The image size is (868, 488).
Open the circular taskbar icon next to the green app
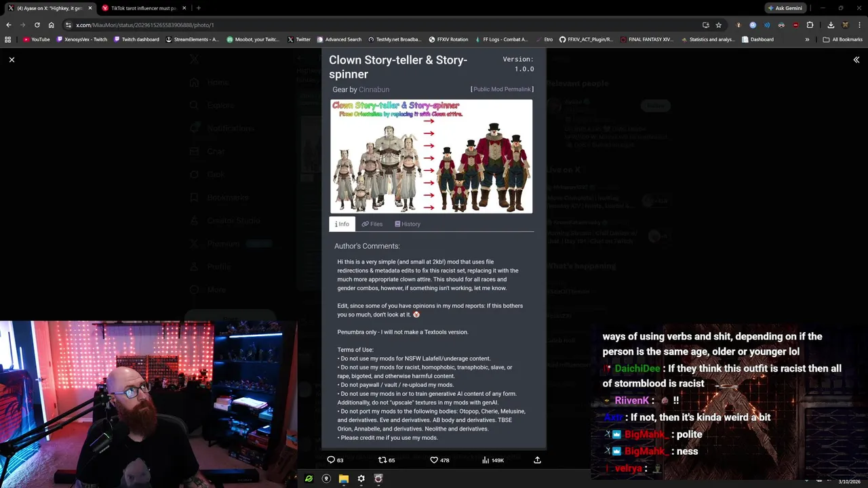coord(326,479)
